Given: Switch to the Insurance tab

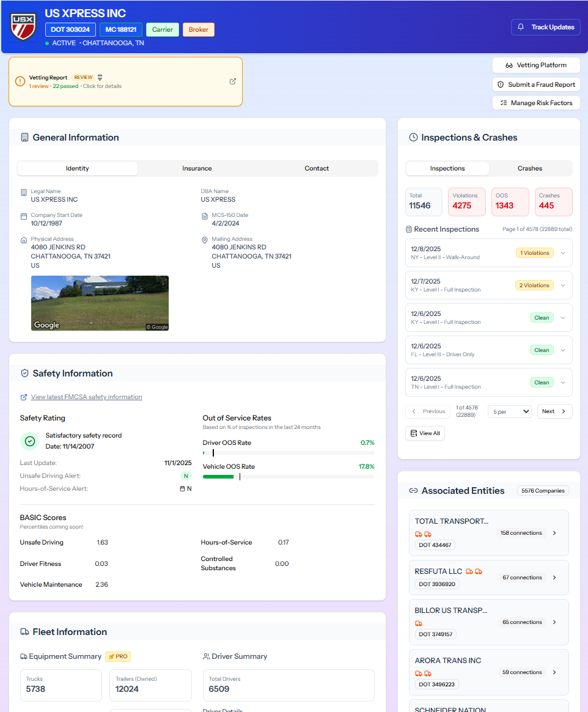Looking at the screenshot, I should 197,168.
